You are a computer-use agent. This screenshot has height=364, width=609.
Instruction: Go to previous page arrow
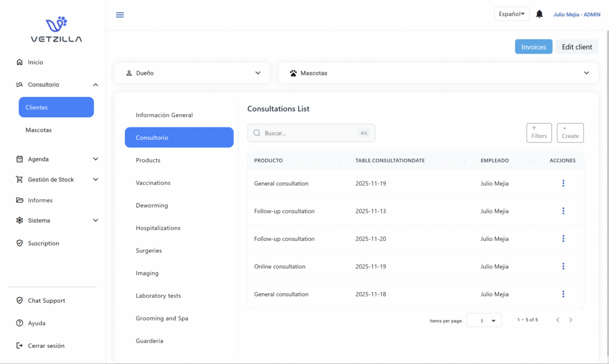pos(558,320)
